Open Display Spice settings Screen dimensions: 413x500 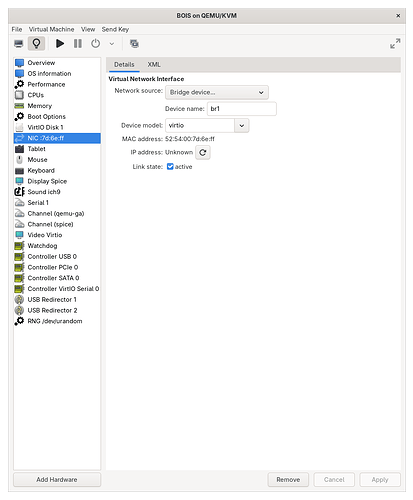click(57, 181)
